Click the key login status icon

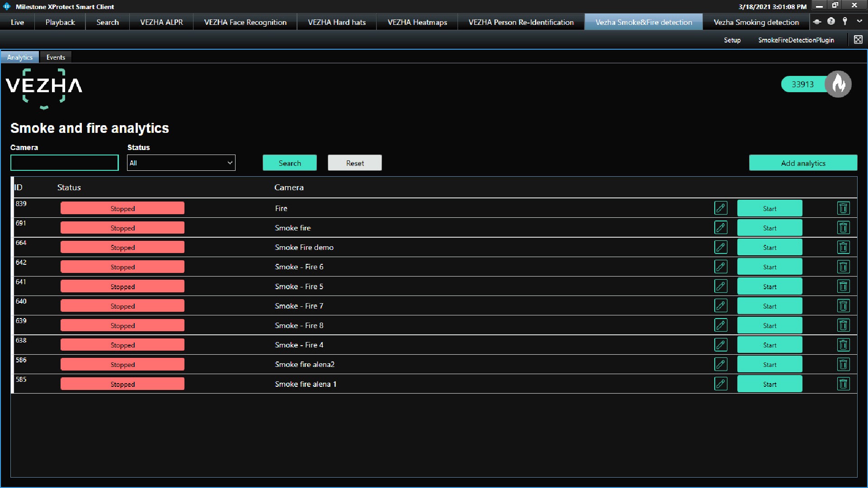pyautogui.click(x=845, y=21)
